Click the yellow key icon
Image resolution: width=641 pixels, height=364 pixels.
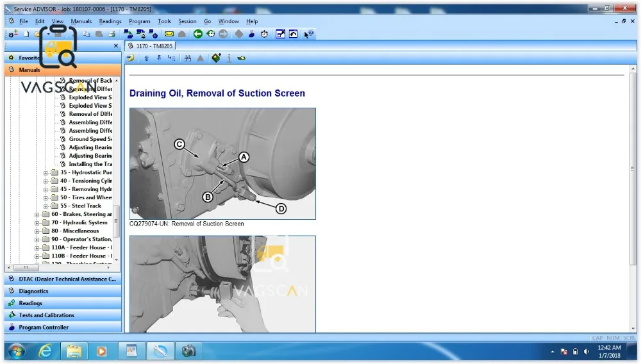(241, 58)
